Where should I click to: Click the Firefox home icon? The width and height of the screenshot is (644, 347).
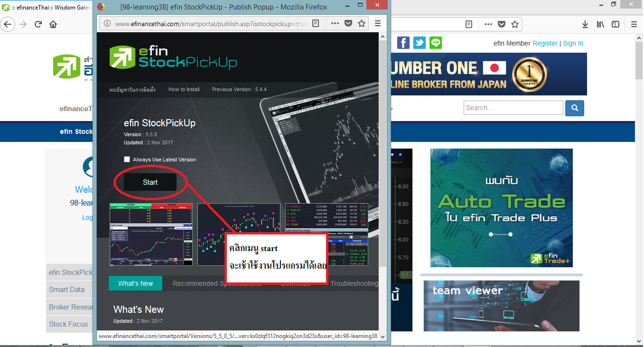[x=53, y=24]
